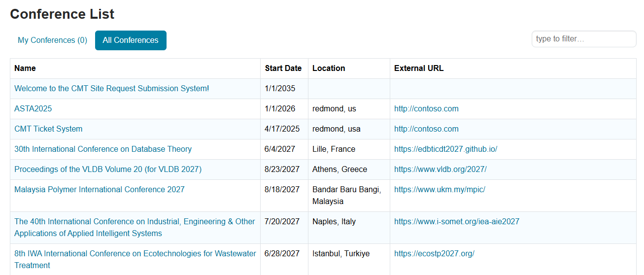This screenshot has height=275, width=644.
Task: Visit the www.ukm.my/mpic external URL
Action: click(440, 190)
